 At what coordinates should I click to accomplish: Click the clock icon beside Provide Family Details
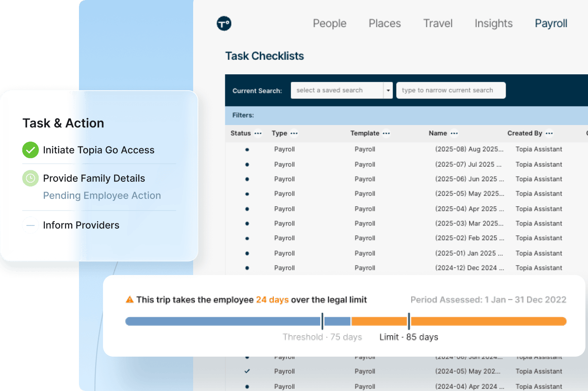coord(30,178)
